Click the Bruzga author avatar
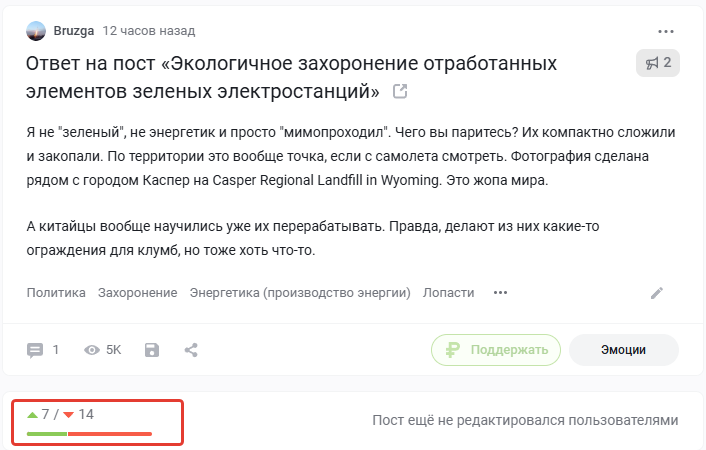Screen dimensions: 706x450 36,31
